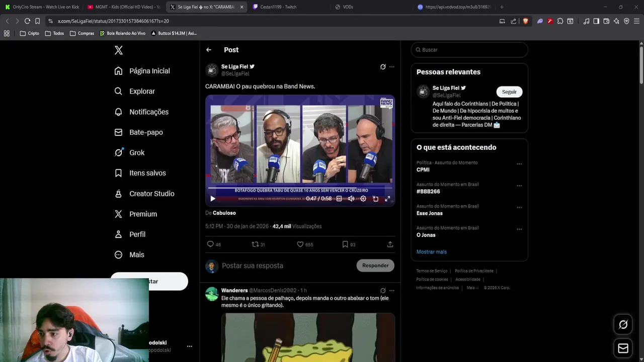
Task: Click Seguir to follow Se Liga Fiel
Action: [509, 92]
